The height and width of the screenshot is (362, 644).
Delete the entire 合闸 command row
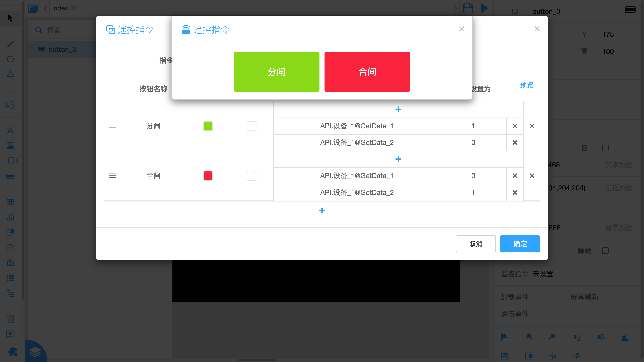[532, 176]
